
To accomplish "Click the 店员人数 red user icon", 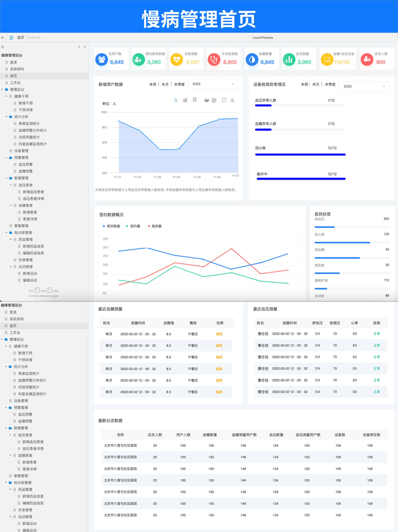I will (x=367, y=59).
